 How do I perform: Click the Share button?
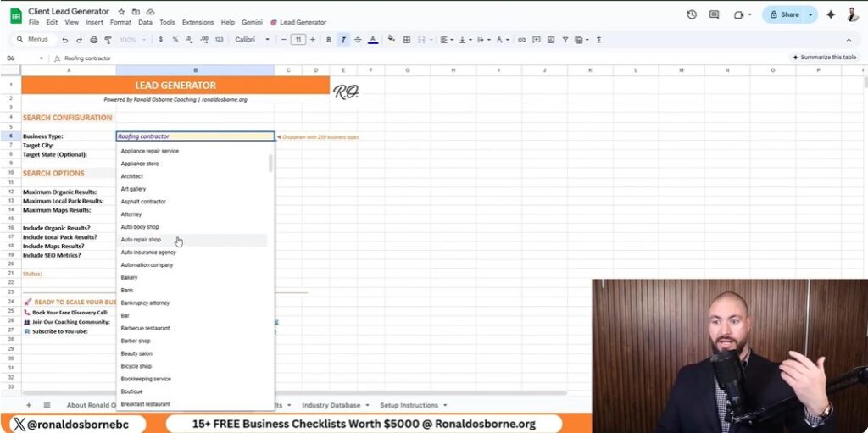(784, 15)
